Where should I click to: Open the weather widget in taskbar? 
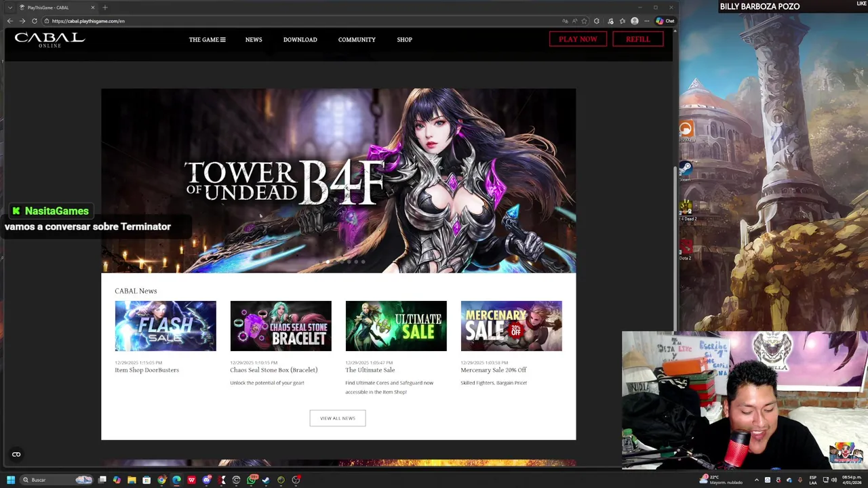pos(721,480)
